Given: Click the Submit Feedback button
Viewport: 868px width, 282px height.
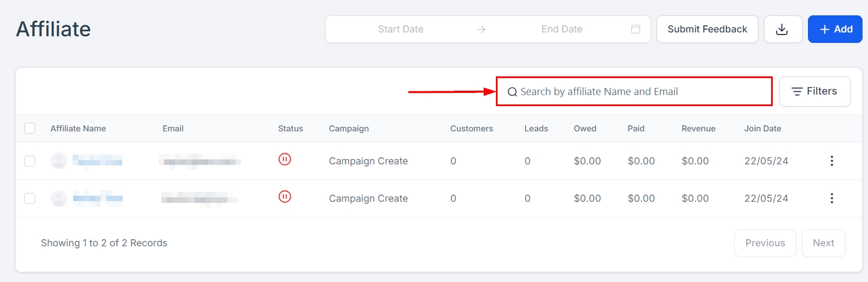Looking at the screenshot, I should pos(707,29).
